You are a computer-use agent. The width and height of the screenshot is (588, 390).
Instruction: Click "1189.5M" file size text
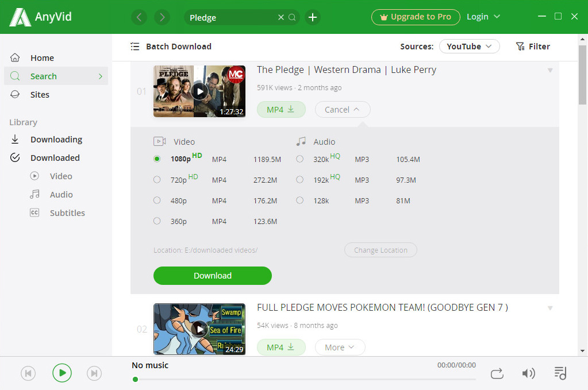pos(267,159)
